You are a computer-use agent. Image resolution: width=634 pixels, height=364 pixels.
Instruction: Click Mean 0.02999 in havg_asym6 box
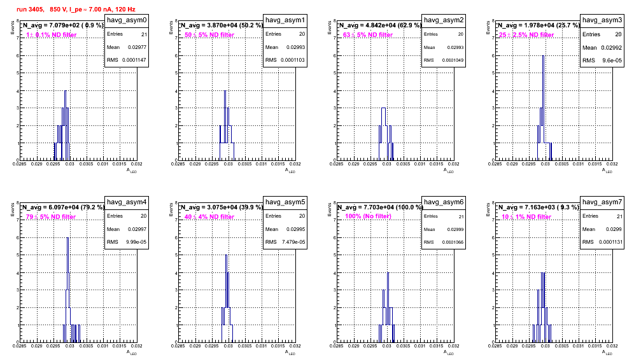(x=444, y=229)
